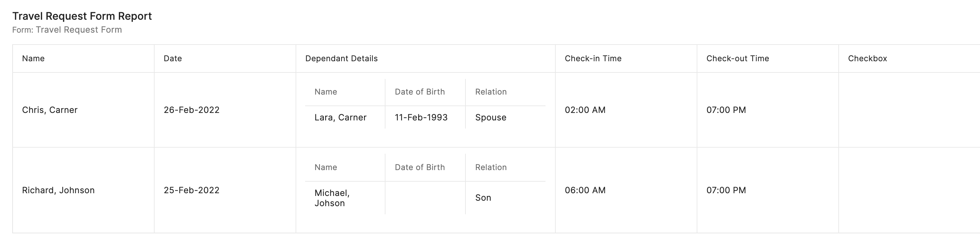Select dependant Lara, Carner entry
The height and width of the screenshot is (249, 980).
340,117
